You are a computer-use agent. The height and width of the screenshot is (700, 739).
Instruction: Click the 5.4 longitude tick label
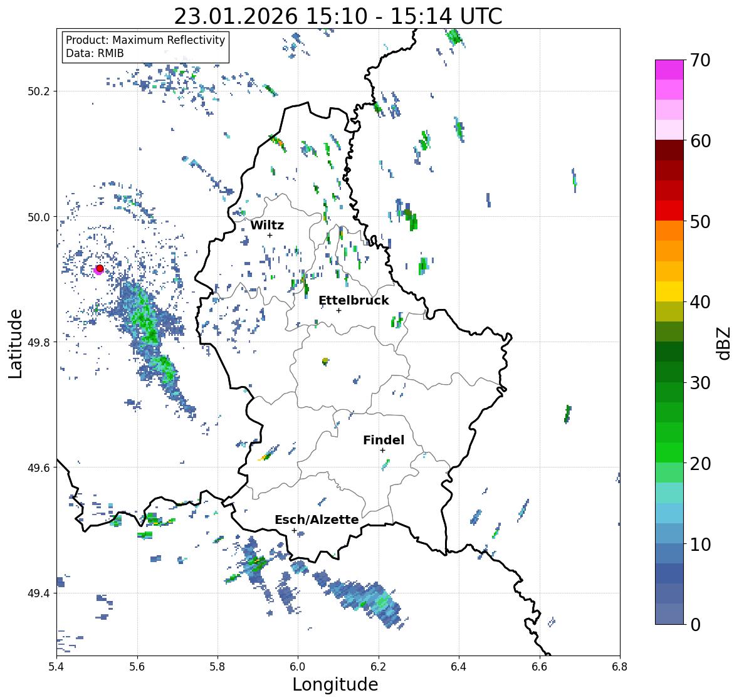click(x=56, y=667)
